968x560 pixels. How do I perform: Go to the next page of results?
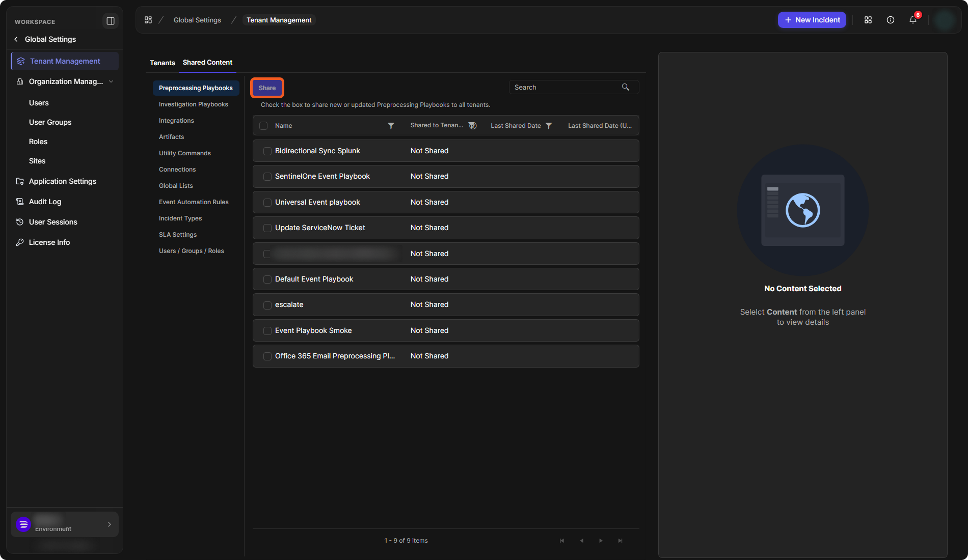(x=601, y=541)
